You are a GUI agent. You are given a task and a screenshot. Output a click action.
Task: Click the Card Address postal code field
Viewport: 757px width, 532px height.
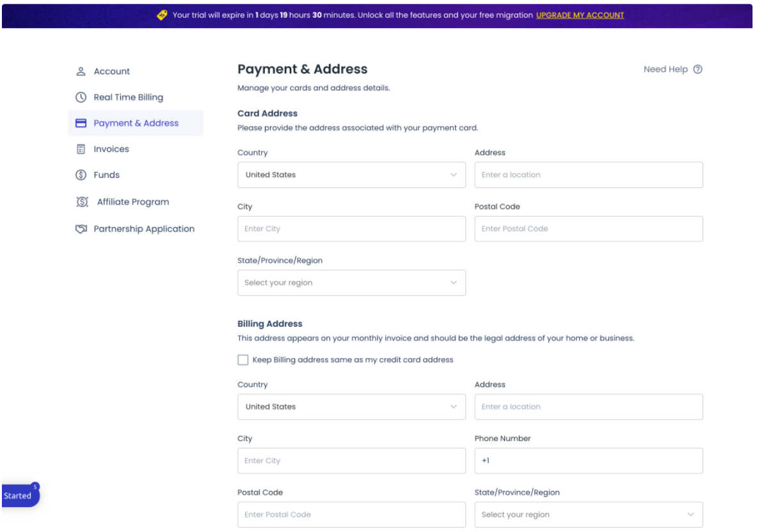tap(588, 229)
